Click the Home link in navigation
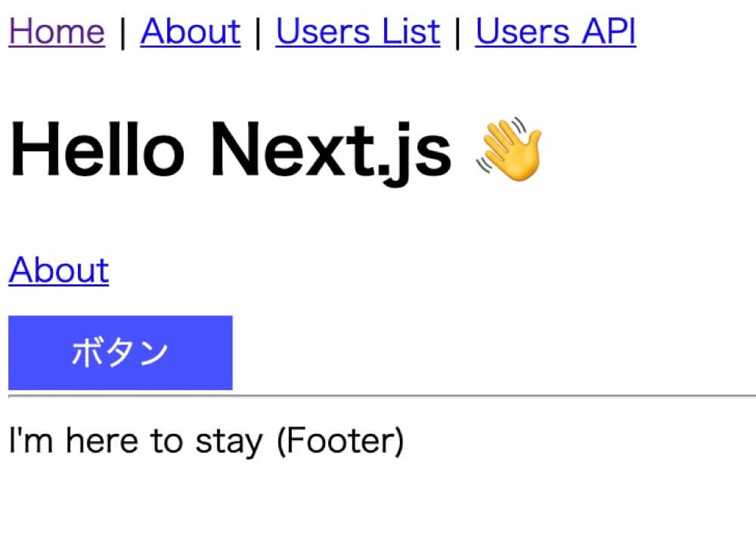This screenshot has height=548, width=756. (x=56, y=32)
